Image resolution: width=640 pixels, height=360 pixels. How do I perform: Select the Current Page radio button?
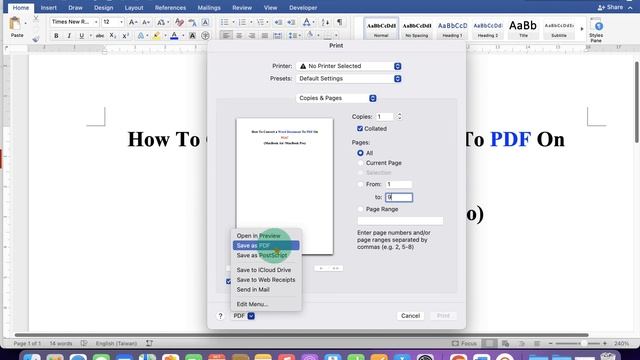(x=360, y=163)
